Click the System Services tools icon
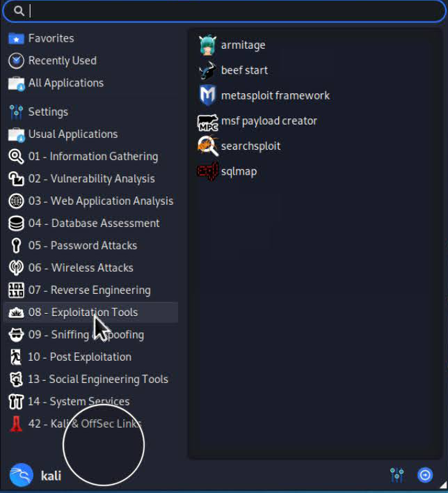The height and width of the screenshot is (493, 448). pos(16,402)
